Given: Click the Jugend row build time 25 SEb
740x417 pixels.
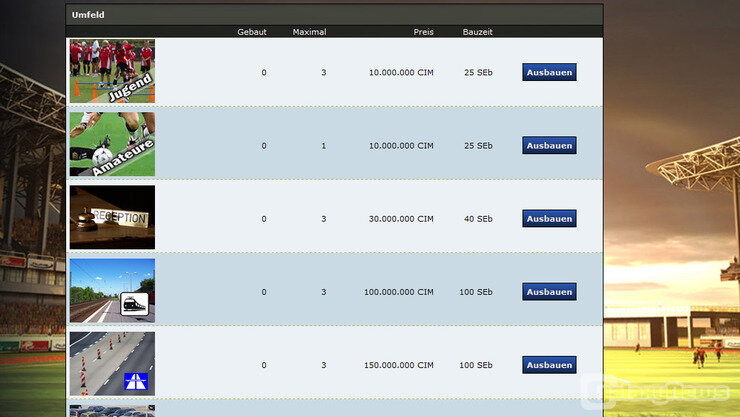Looking at the screenshot, I should coord(478,72).
